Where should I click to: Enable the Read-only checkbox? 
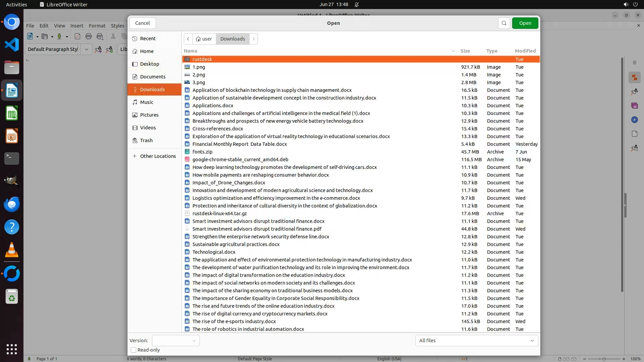coord(133,350)
